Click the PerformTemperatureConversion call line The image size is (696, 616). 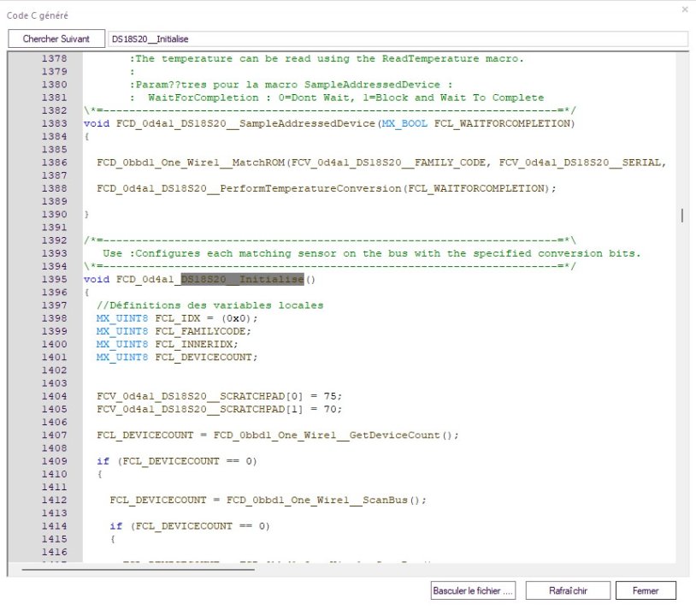[x=325, y=188]
